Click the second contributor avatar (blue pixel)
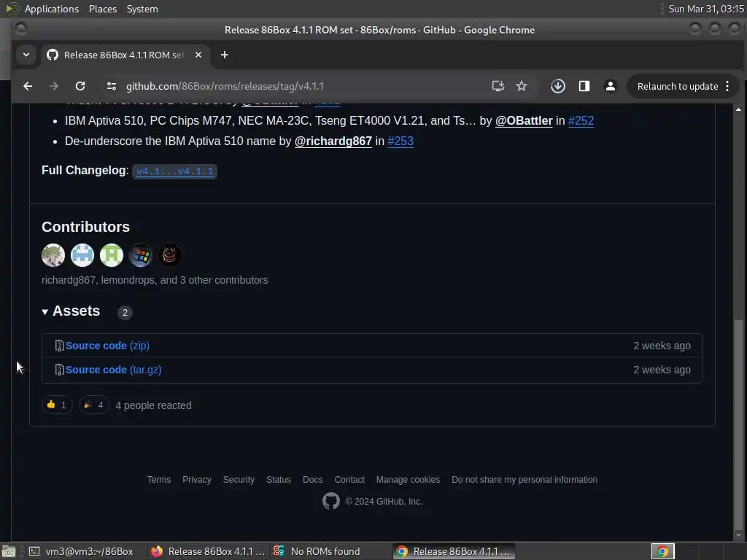The height and width of the screenshot is (560, 747). tap(82, 254)
